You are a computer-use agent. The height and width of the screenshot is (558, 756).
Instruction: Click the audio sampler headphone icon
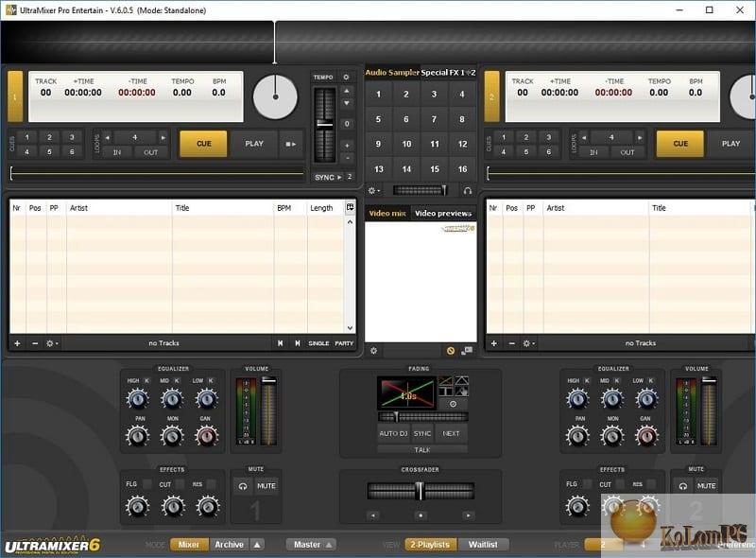tap(467, 191)
